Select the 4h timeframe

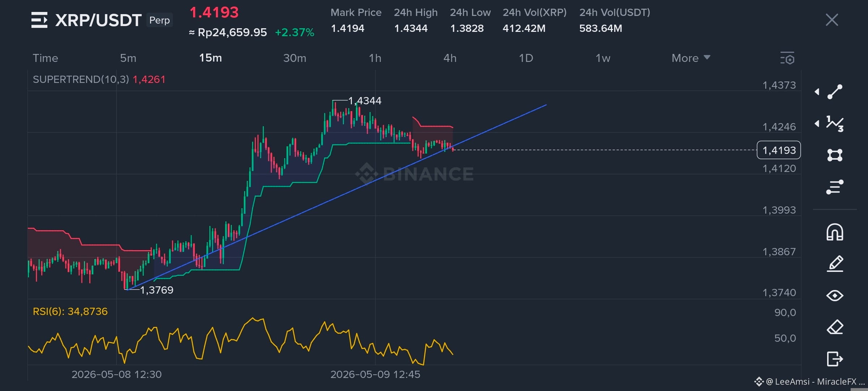(x=450, y=58)
